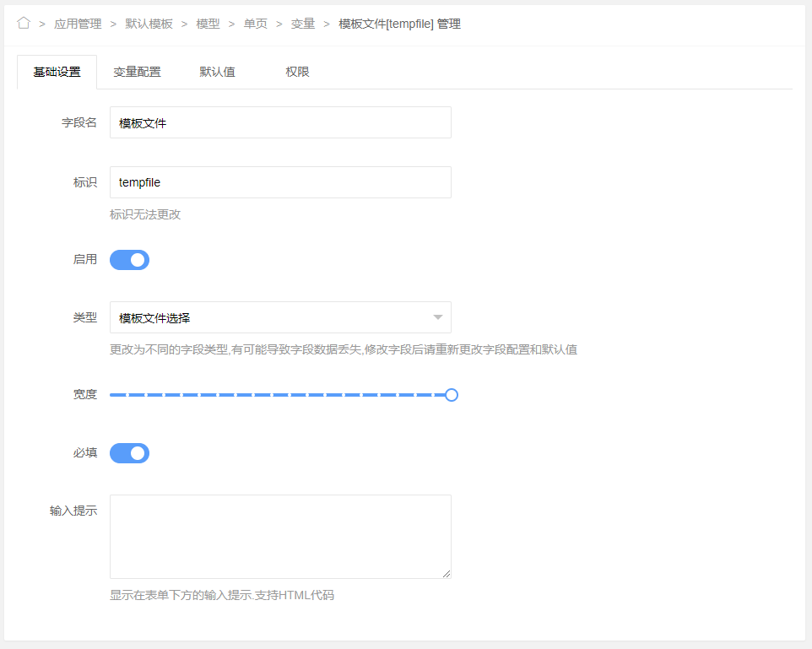This screenshot has width=812, height=649.
Task: Open 单页 breadcrumb link
Action: 255,24
